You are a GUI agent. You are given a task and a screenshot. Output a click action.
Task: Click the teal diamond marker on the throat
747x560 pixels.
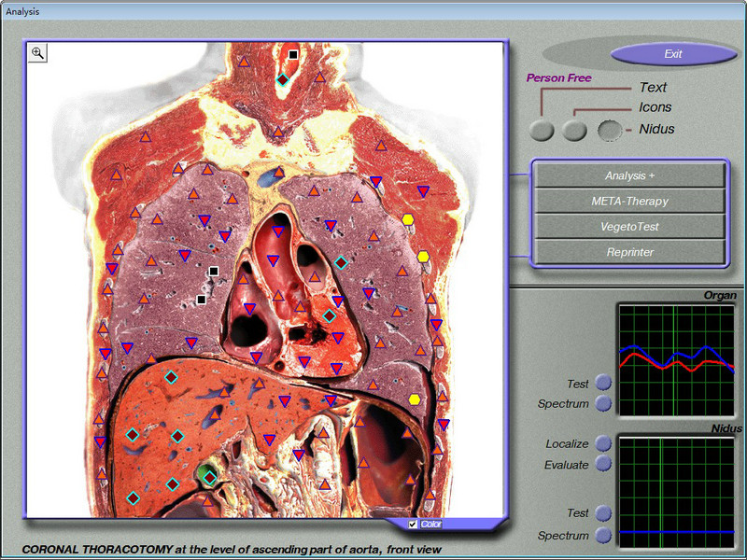(x=283, y=80)
